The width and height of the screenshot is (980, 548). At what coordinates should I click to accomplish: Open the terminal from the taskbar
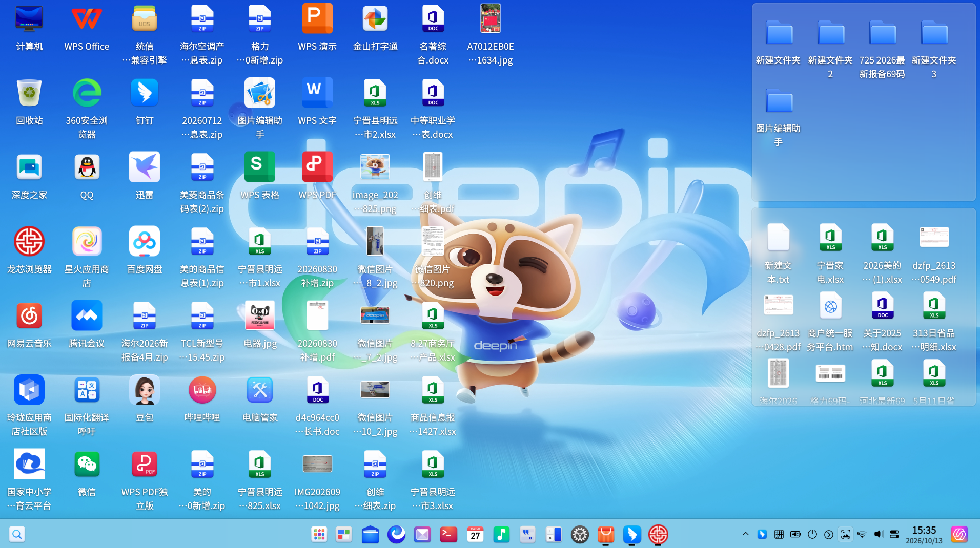(x=448, y=534)
